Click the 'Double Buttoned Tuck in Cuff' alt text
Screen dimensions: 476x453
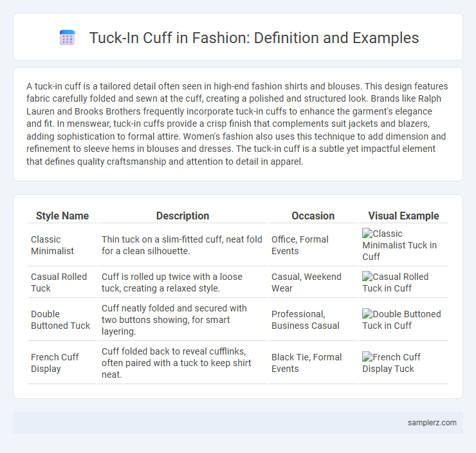[x=401, y=320]
